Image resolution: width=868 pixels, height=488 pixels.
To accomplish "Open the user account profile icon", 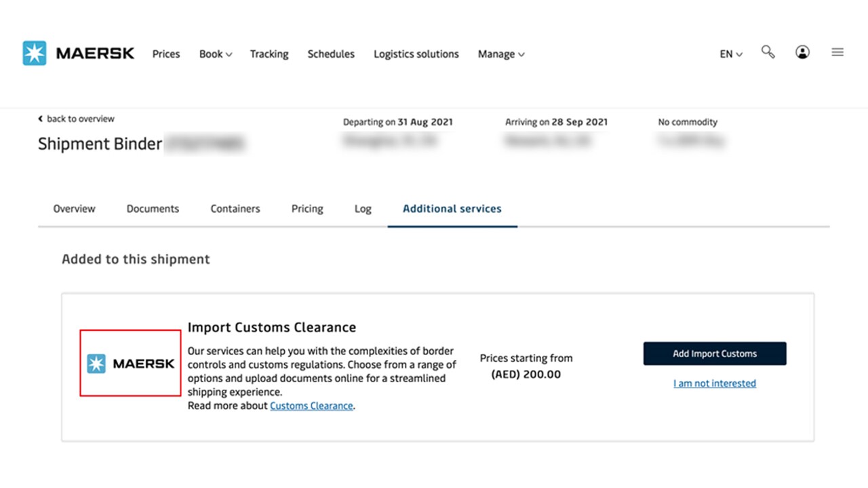I will pyautogui.click(x=802, y=52).
